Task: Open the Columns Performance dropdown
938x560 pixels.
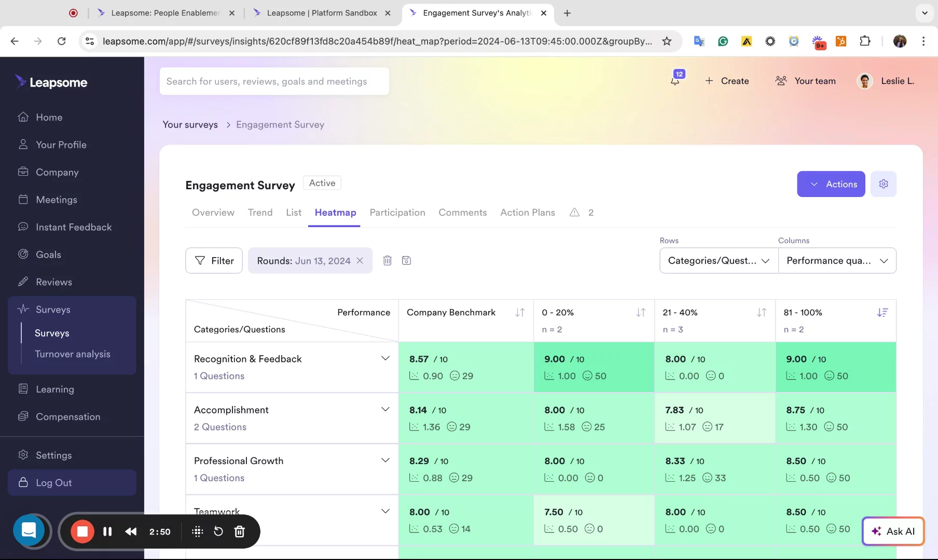Action: click(837, 261)
